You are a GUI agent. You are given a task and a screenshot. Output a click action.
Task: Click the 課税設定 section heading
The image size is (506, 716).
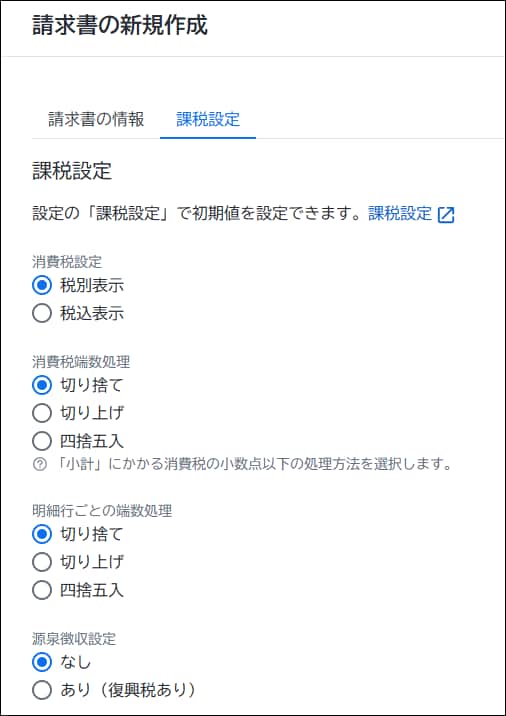click(72, 171)
